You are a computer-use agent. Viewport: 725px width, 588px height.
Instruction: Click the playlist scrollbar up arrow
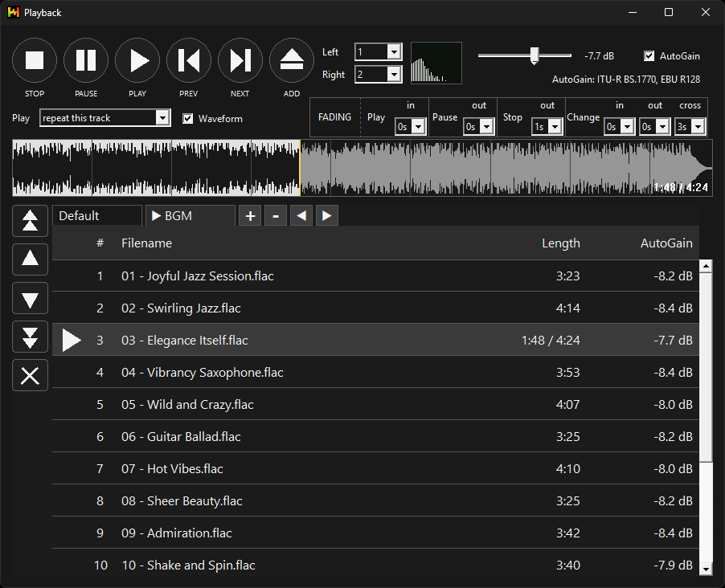pyautogui.click(x=706, y=266)
